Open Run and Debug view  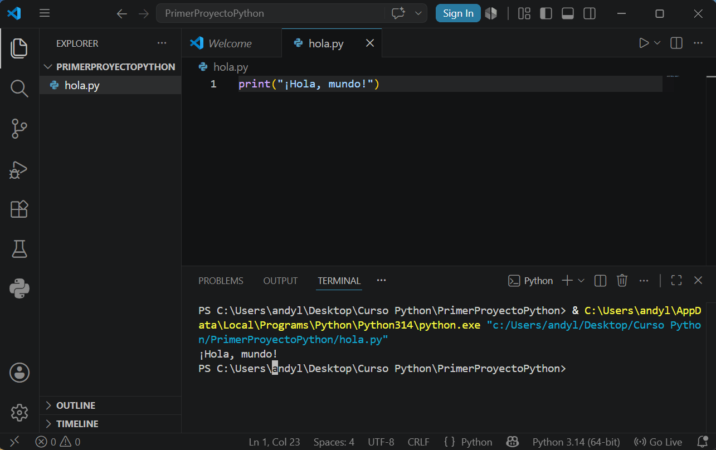click(19, 169)
